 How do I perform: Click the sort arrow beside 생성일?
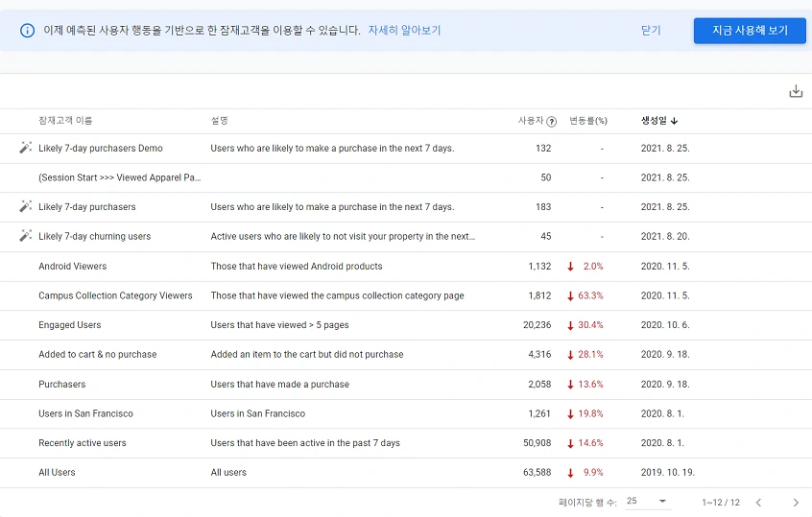pos(674,121)
